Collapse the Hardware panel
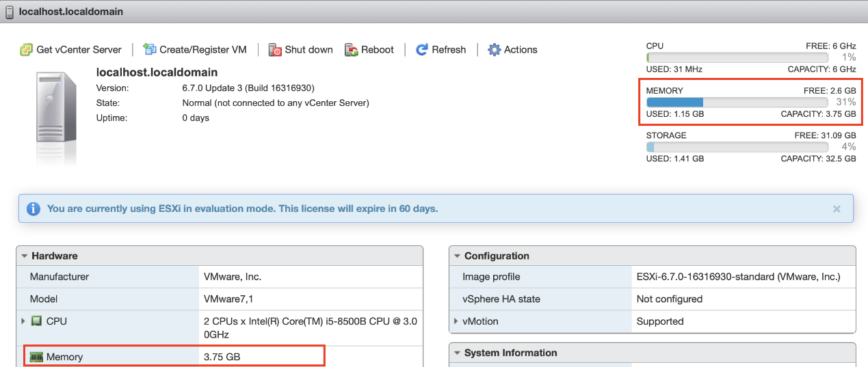The height and width of the screenshot is (367, 868). click(x=25, y=256)
